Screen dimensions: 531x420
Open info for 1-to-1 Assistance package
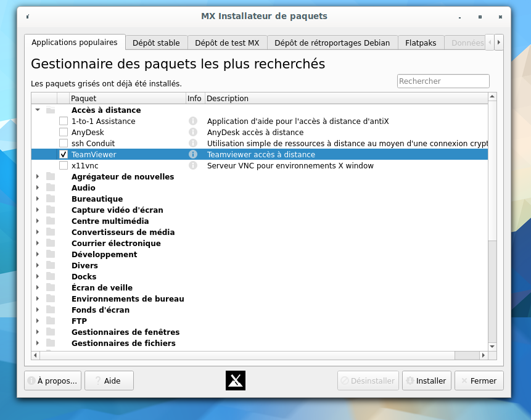click(x=193, y=121)
